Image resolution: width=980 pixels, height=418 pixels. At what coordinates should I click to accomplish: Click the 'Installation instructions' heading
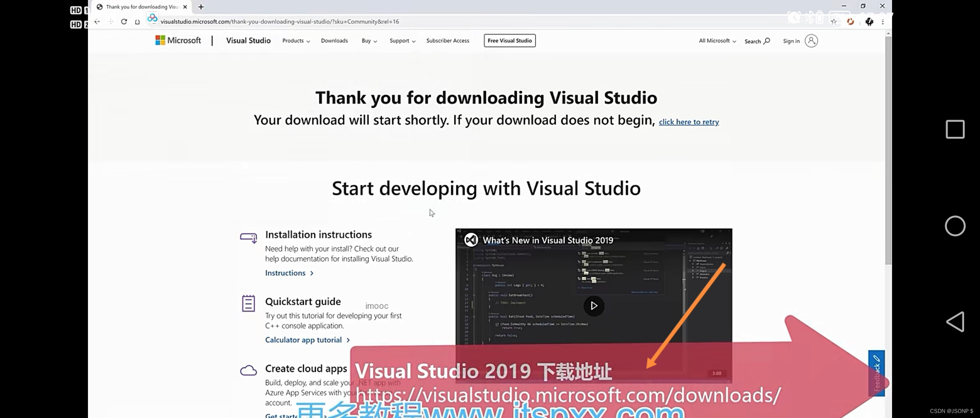[318, 235]
